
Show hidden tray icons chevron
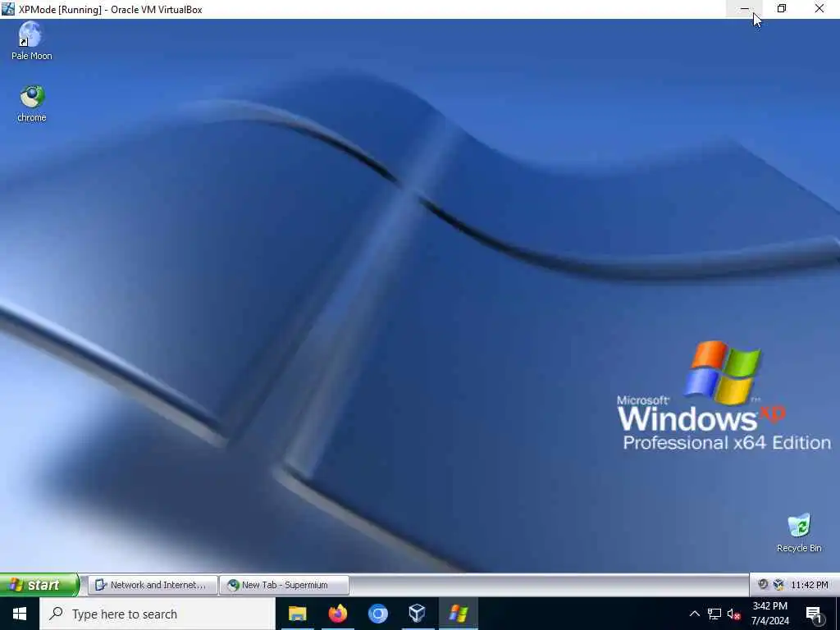[x=694, y=614]
